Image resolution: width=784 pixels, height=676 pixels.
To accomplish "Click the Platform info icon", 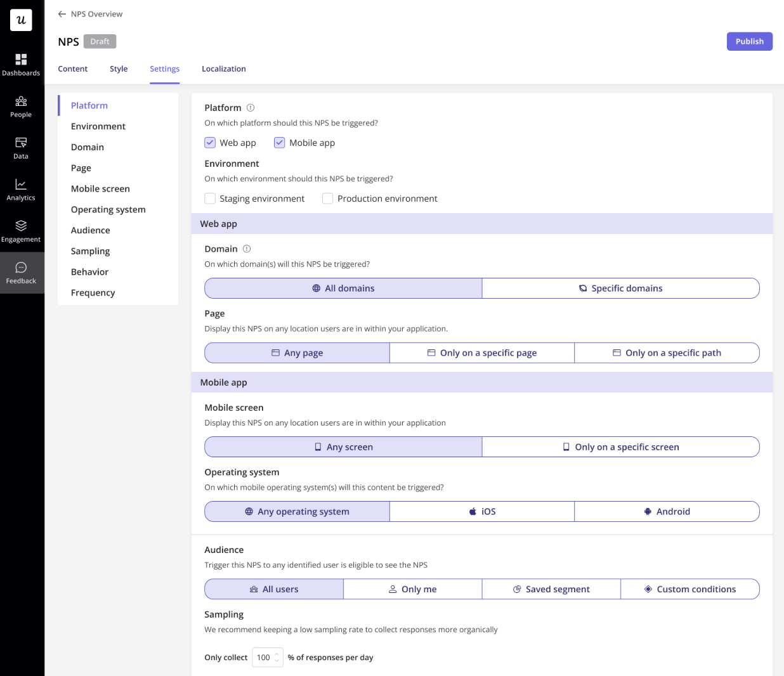I will (x=251, y=108).
